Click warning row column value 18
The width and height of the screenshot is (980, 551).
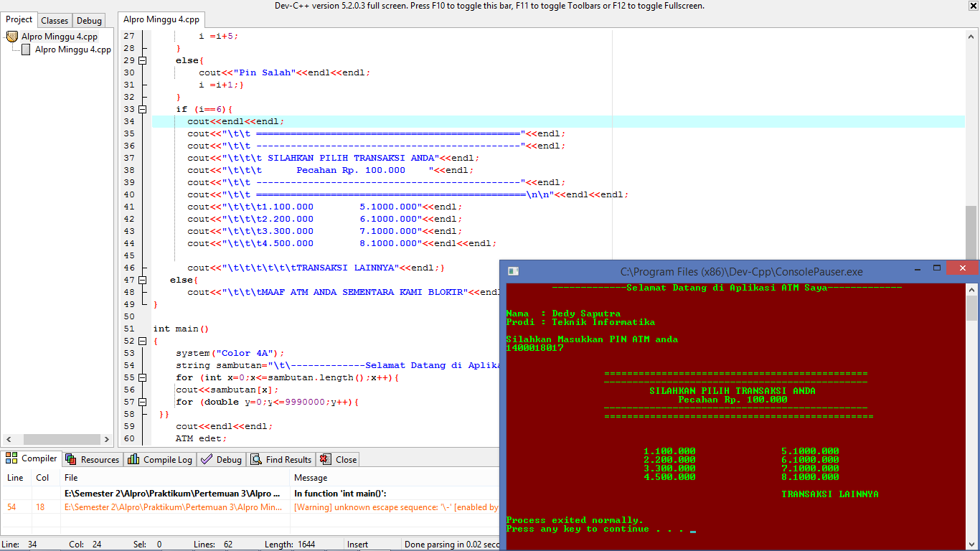click(41, 507)
